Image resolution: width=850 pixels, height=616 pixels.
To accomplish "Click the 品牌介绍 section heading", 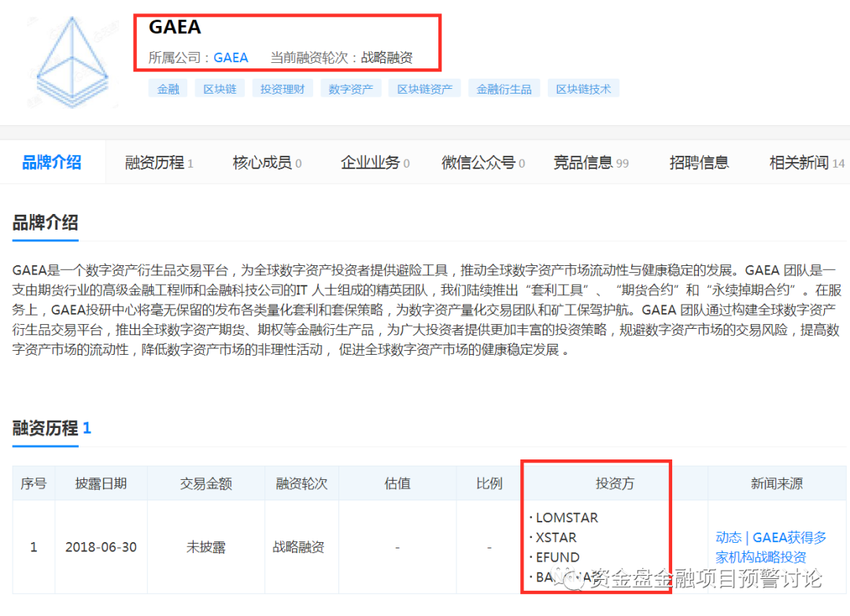I will (x=45, y=222).
